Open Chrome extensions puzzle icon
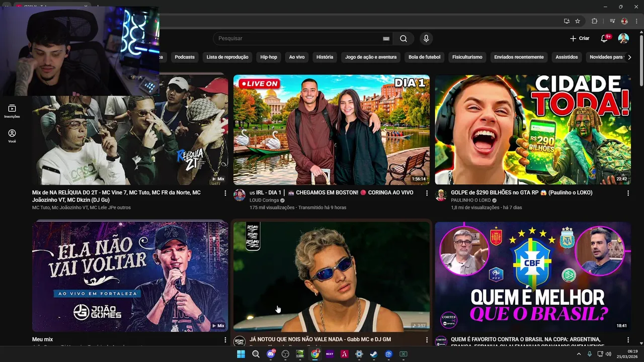 (594, 21)
